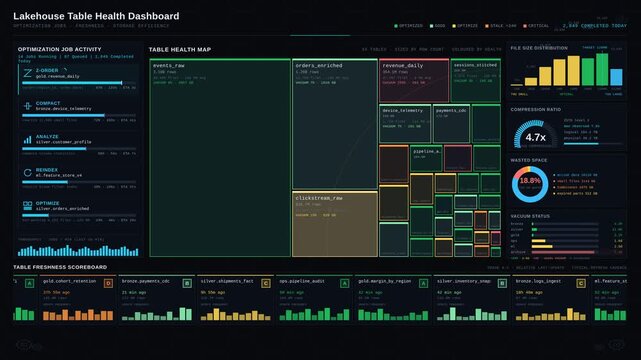
Task: Open the gold.margin_by_region freshness card
Action: (x=393, y=300)
